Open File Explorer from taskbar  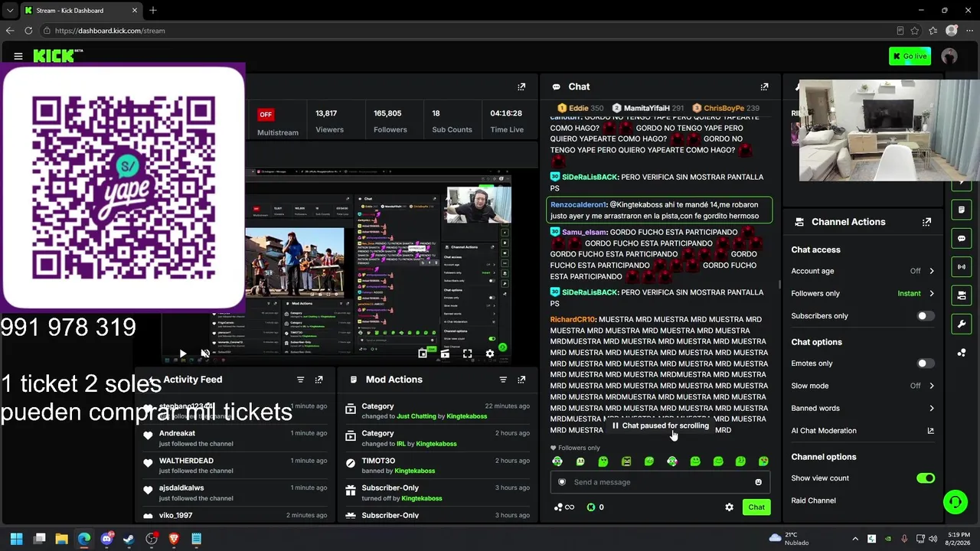coord(62,539)
